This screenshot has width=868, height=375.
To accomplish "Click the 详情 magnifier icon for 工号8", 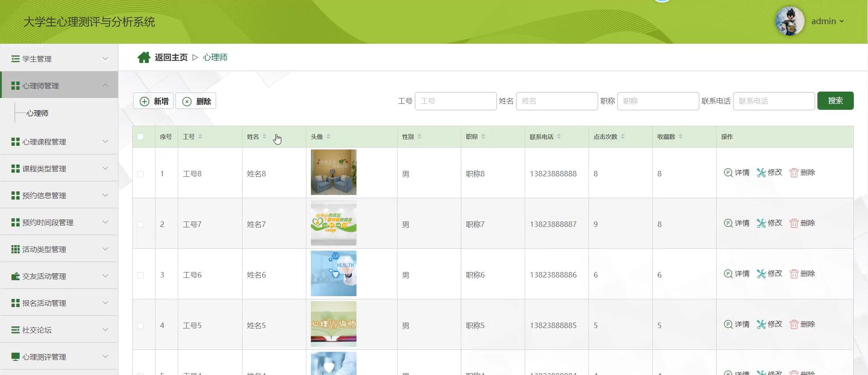I will click(x=728, y=172).
